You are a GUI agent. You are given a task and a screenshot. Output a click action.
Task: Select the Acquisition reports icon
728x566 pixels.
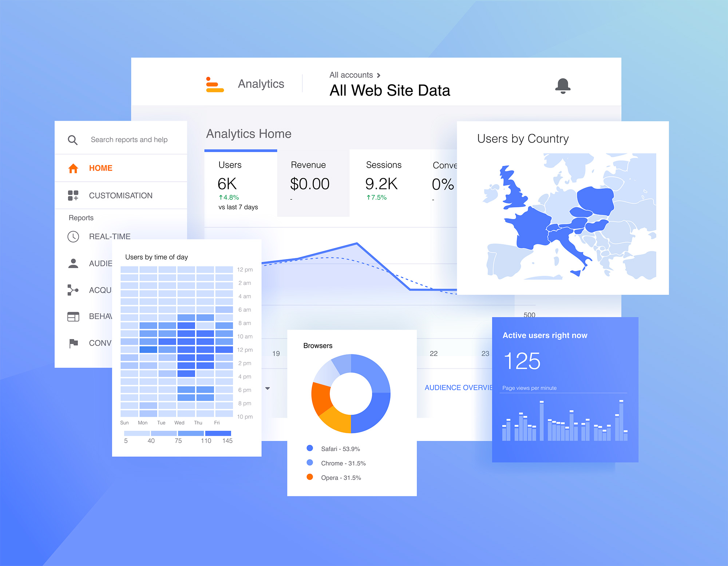click(72, 290)
